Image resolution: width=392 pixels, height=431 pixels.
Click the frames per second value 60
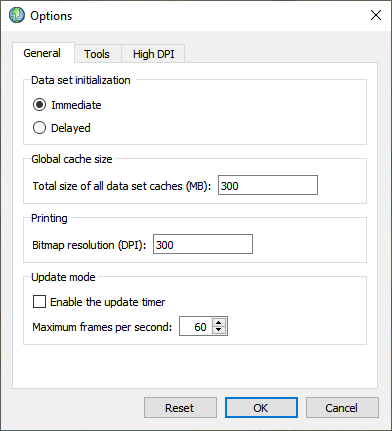200,327
